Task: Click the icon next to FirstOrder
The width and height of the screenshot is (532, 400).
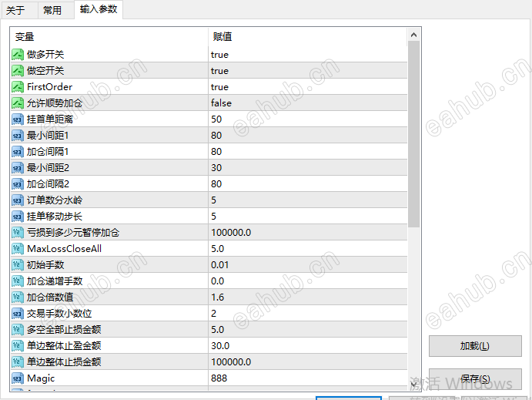Action: [18, 87]
